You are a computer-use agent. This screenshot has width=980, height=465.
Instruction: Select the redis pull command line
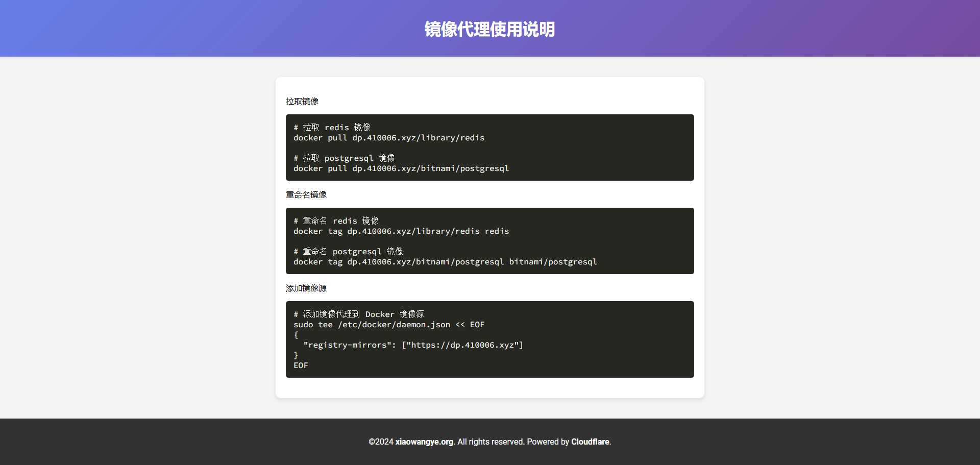pyautogui.click(x=389, y=138)
